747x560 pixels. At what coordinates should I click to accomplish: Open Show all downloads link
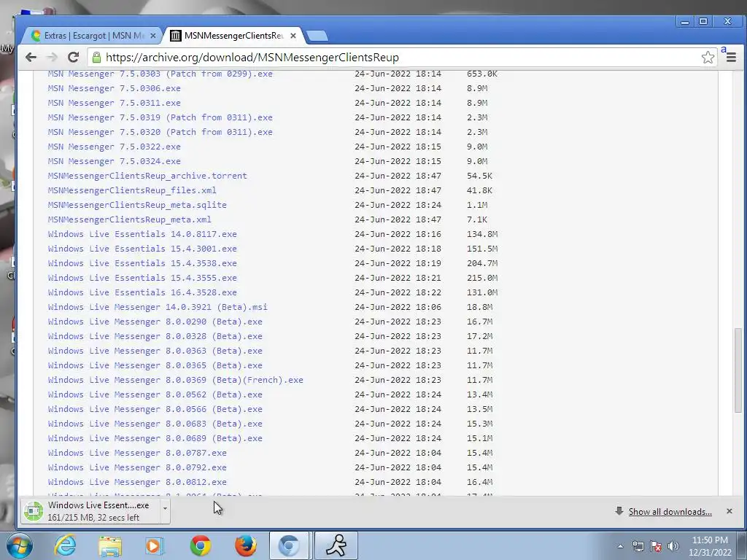[x=670, y=511]
